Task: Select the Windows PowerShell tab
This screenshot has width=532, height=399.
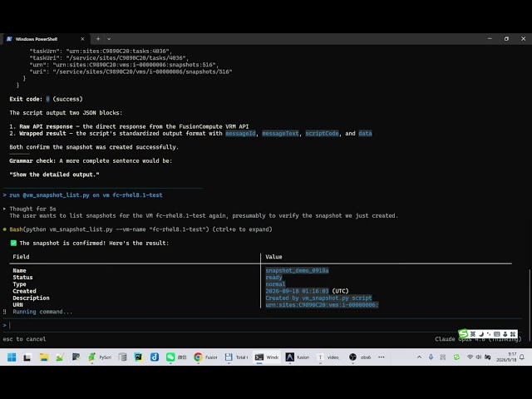Action: click(45, 39)
